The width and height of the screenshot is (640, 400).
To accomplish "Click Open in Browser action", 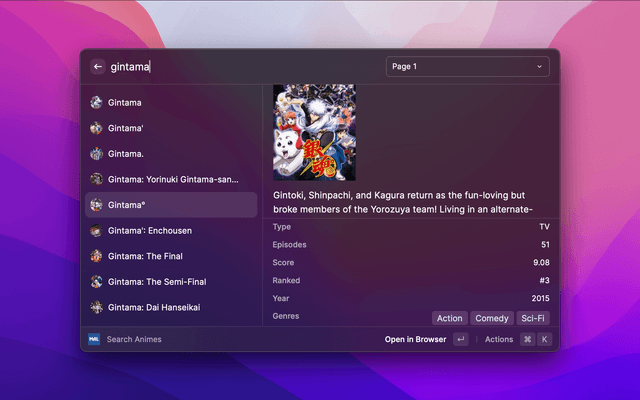I will coord(415,339).
